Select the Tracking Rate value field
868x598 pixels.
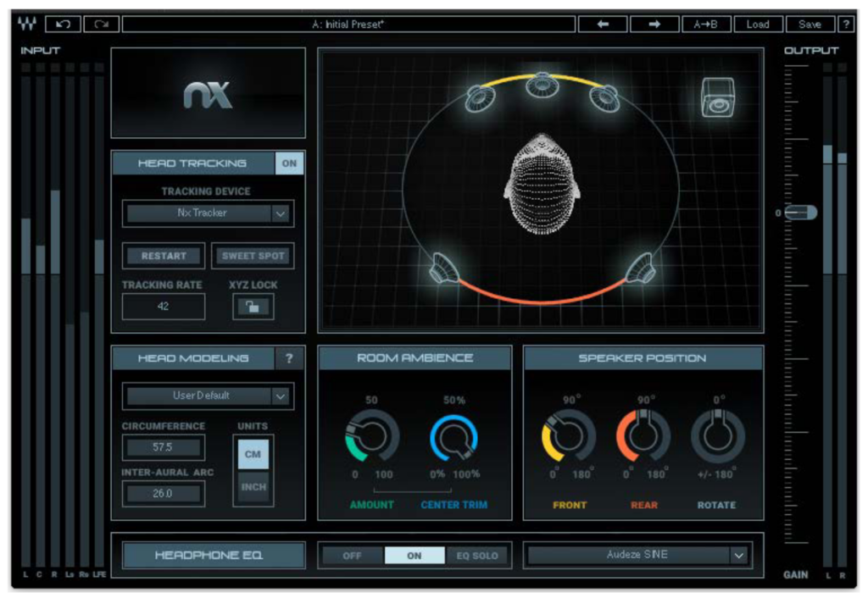tap(164, 307)
